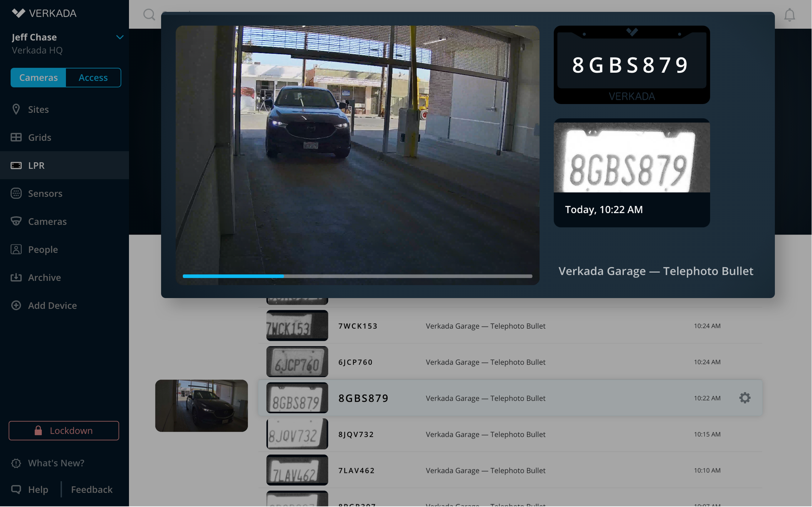
Task: Click the Add Device plus icon
Action: tap(16, 305)
